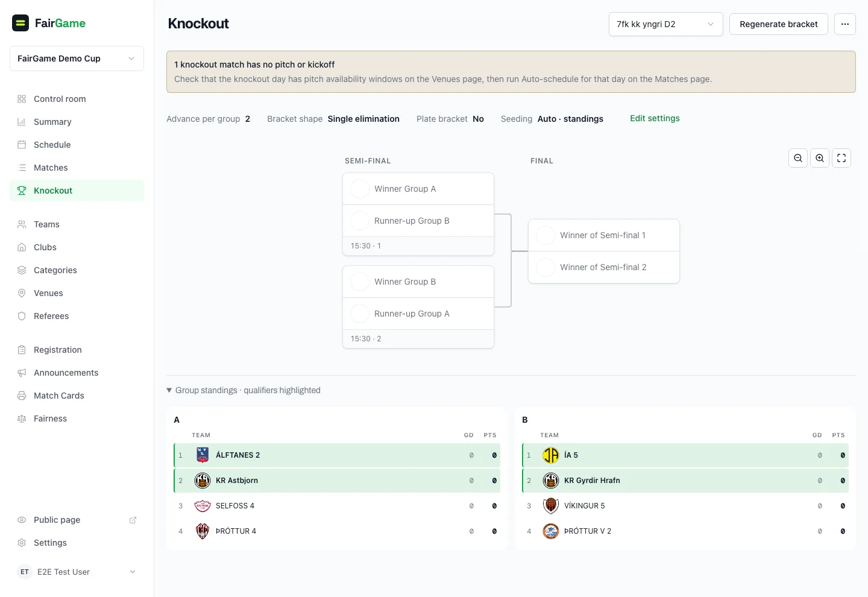
Task: Open the Matches page
Action: tap(77, 168)
